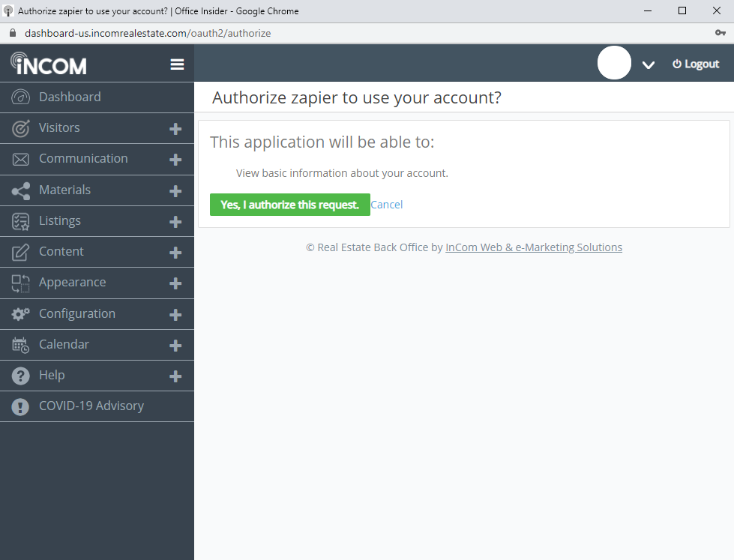
Task: Click the Dashboard gauge icon
Action: (20, 97)
